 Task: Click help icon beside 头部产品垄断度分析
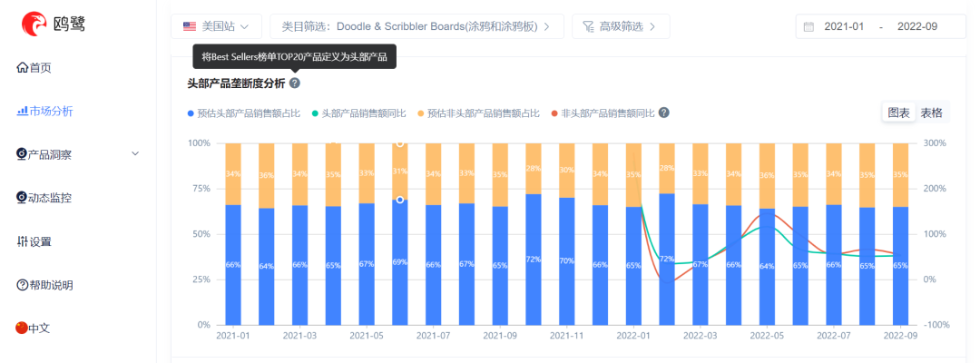click(x=294, y=83)
